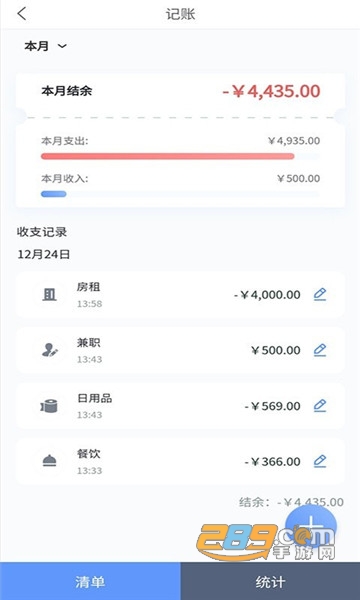
Task: Switch to the 清单 tab
Action: pyautogui.click(x=90, y=581)
